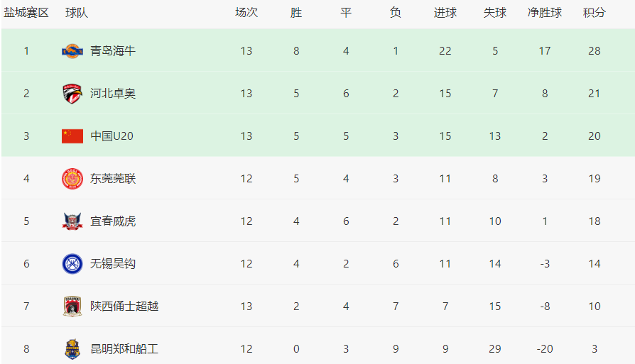Click the 球队 column header

(77, 13)
